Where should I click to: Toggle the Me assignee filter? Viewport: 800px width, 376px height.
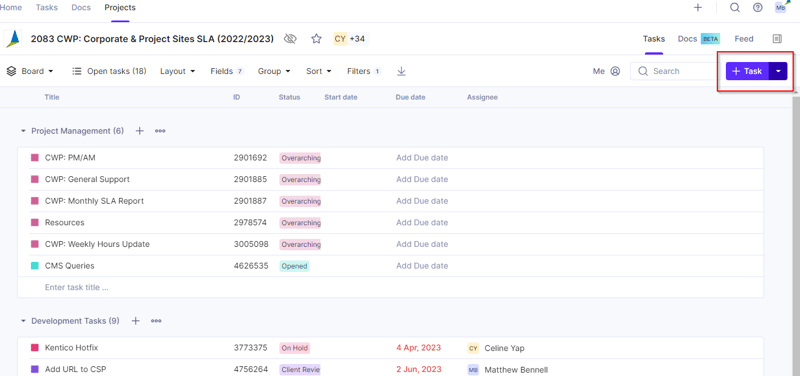pos(606,71)
